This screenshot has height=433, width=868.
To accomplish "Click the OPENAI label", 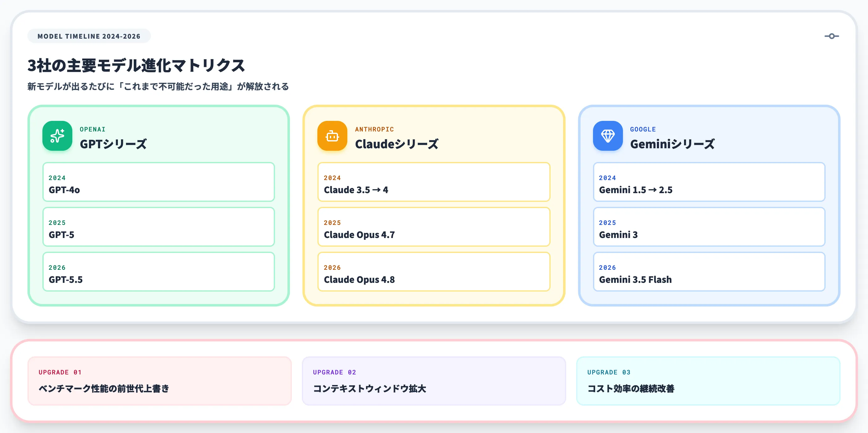I will [x=93, y=129].
